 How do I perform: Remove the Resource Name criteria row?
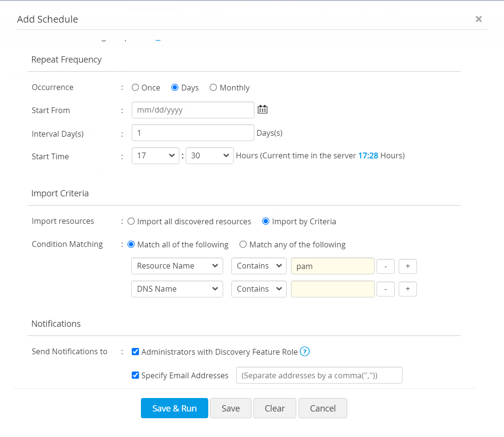point(385,266)
